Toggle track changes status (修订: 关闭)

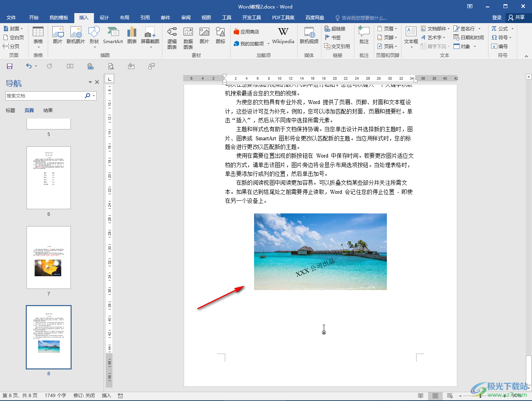coord(84,396)
